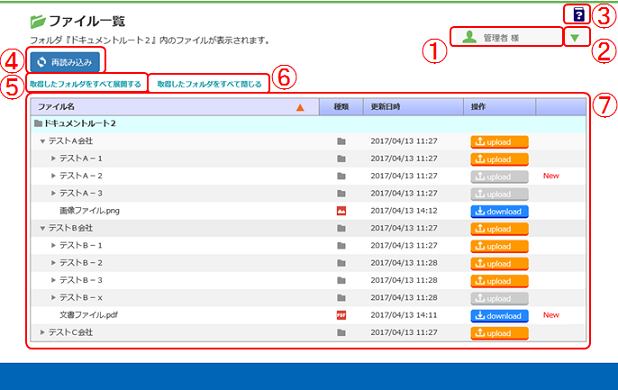Click the folder type icon for テストB－3

pos(341,280)
